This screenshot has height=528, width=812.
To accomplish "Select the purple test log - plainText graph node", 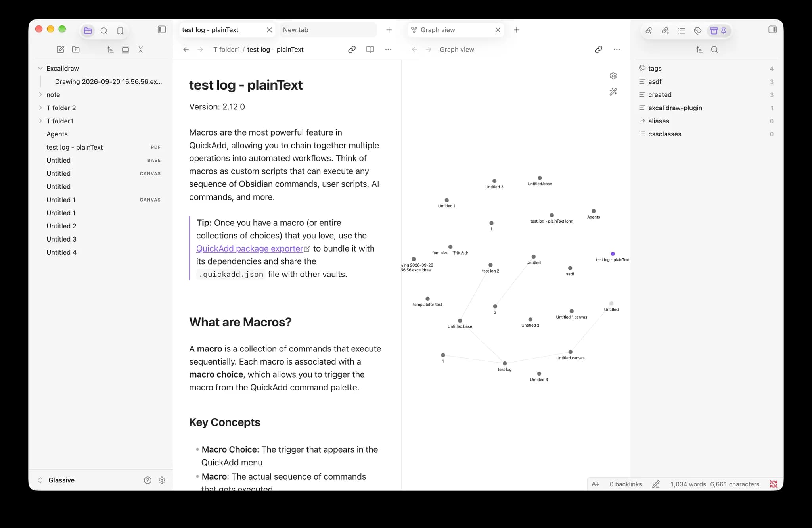I will click(613, 254).
